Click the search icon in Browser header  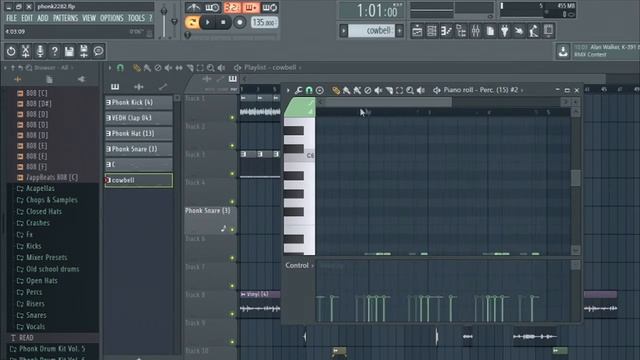29,68
